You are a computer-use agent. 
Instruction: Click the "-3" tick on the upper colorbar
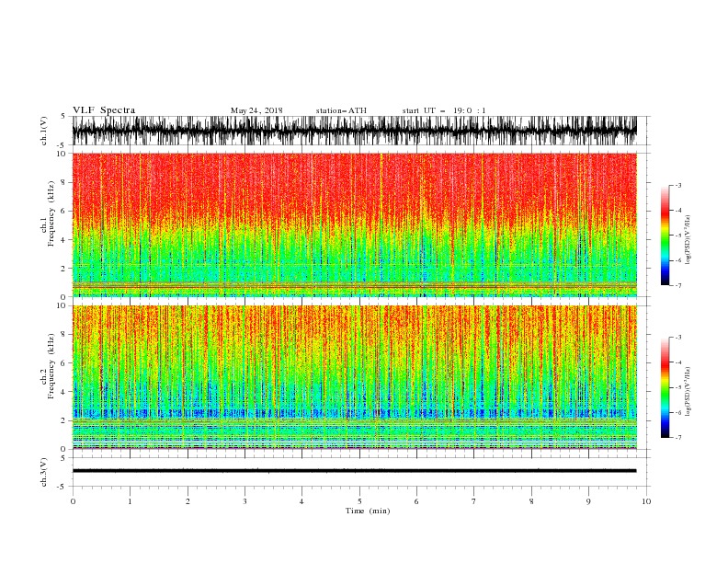point(677,185)
